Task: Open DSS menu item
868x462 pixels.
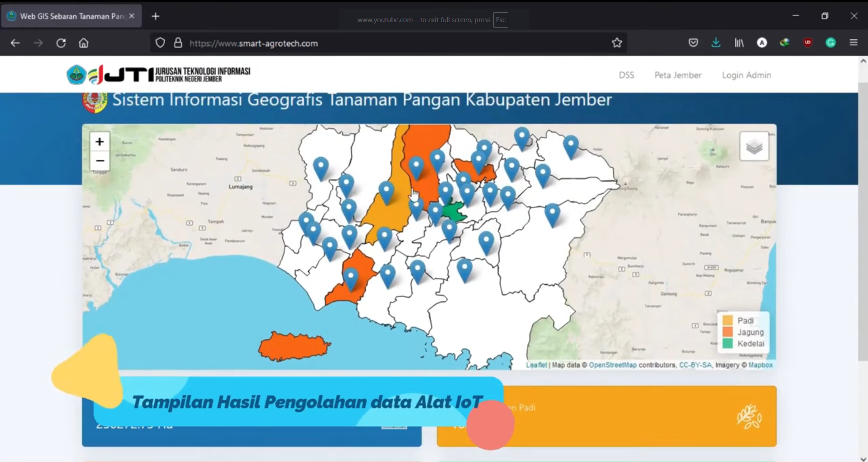Action: pos(626,75)
